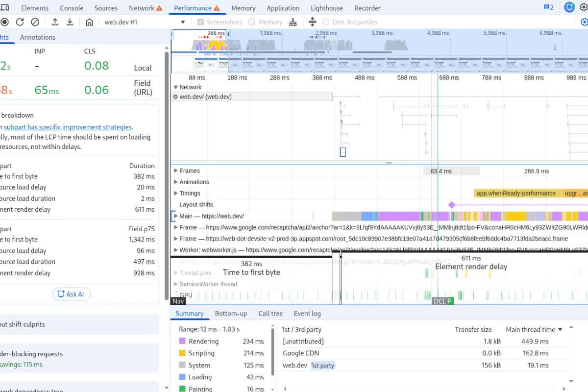This screenshot has height=392, width=588.
Task: Expand the Timings track
Action: click(x=176, y=194)
